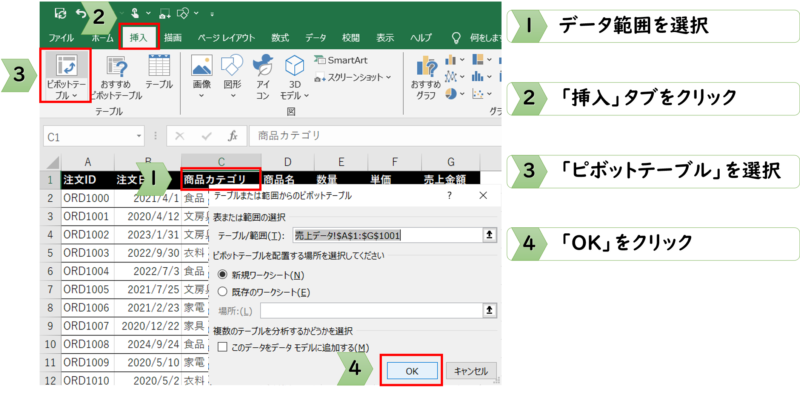The width and height of the screenshot is (800, 394).
Task: Click the キャンセル button
Action: [x=470, y=371]
